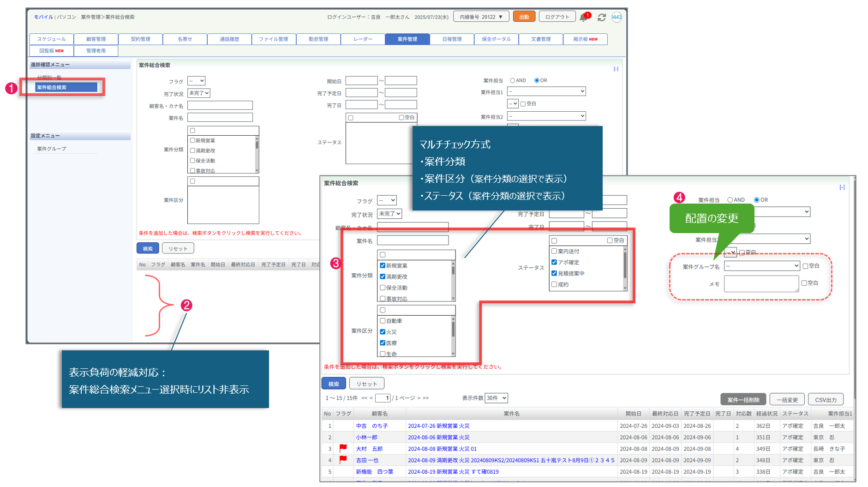Open 表示件数 30件 dropdown
This screenshot has width=868, height=487.
[x=497, y=398]
